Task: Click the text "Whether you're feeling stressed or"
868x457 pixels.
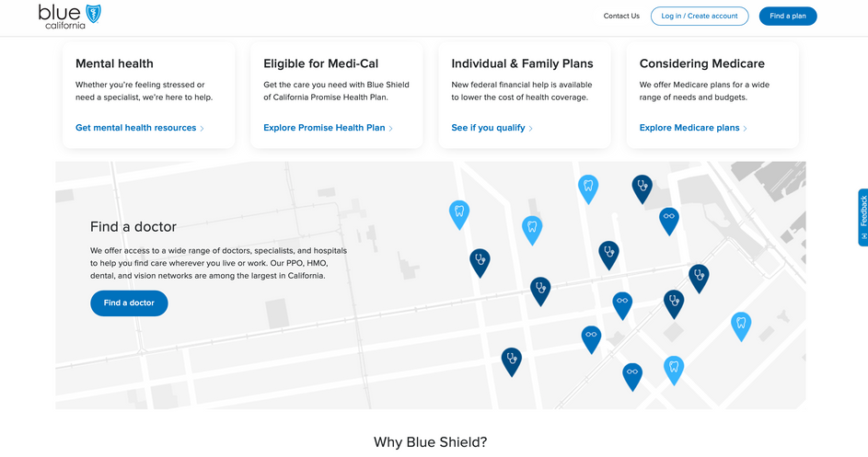Action: click(140, 85)
